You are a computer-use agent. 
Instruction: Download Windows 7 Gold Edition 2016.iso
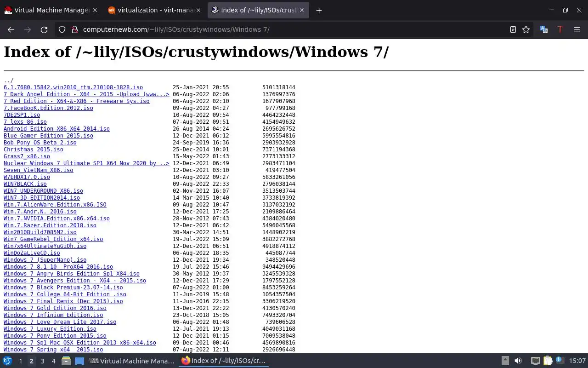[55, 308]
